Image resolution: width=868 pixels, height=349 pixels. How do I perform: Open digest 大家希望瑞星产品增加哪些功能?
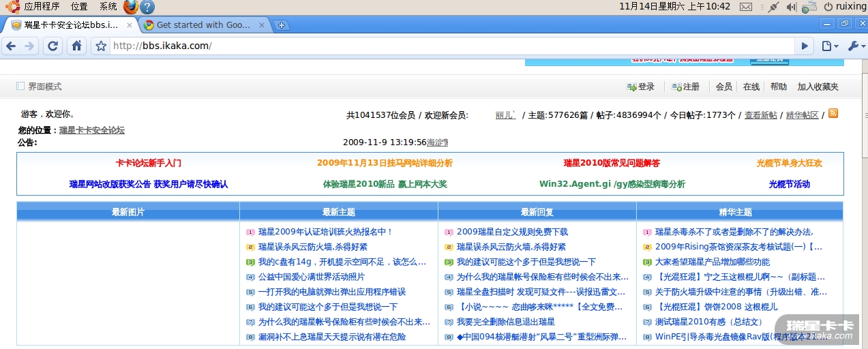(x=712, y=262)
